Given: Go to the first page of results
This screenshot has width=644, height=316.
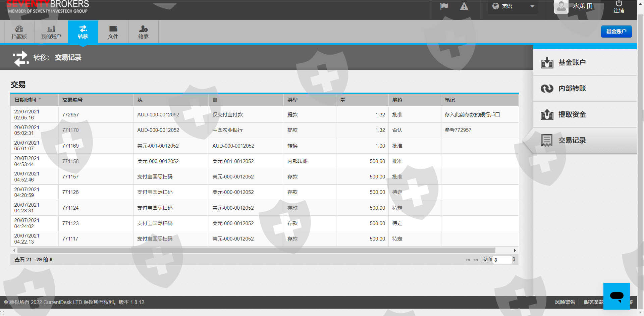Looking at the screenshot, I should coord(468,260).
